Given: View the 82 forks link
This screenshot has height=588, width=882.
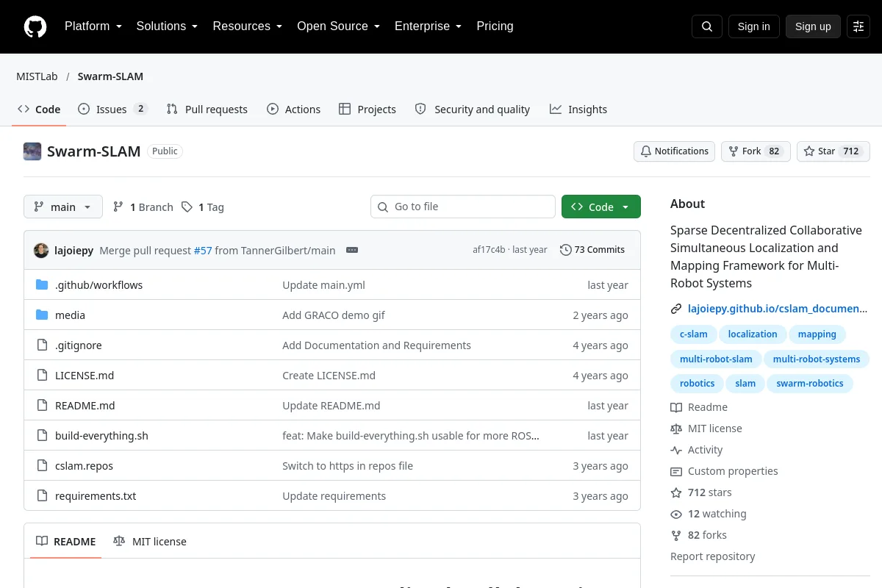Looking at the screenshot, I should click(699, 535).
